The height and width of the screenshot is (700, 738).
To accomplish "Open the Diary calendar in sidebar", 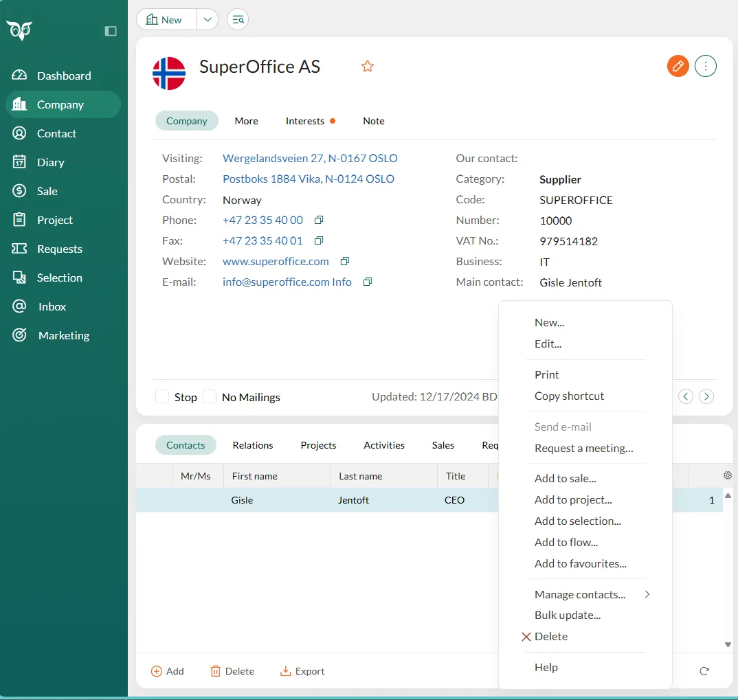I will pos(50,162).
